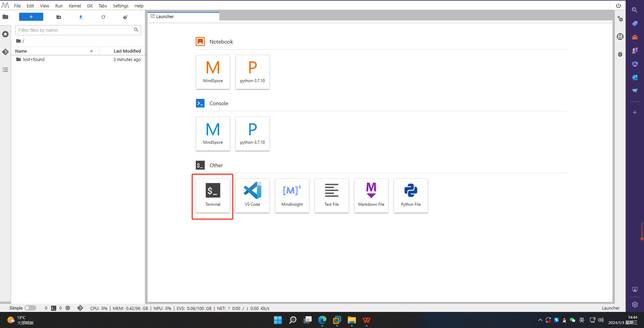Open the MindInsight launcher card
The width and height of the screenshot is (644, 328).
[292, 196]
